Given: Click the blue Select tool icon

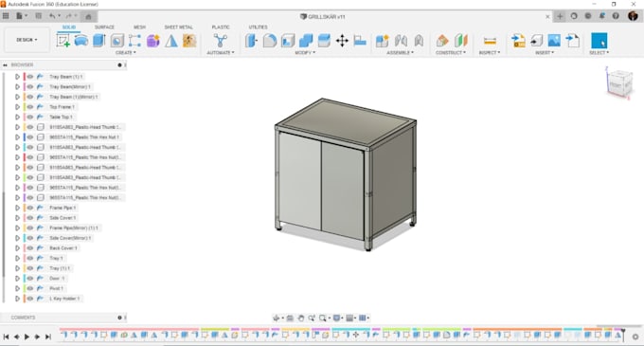Looking at the screenshot, I should (599, 41).
